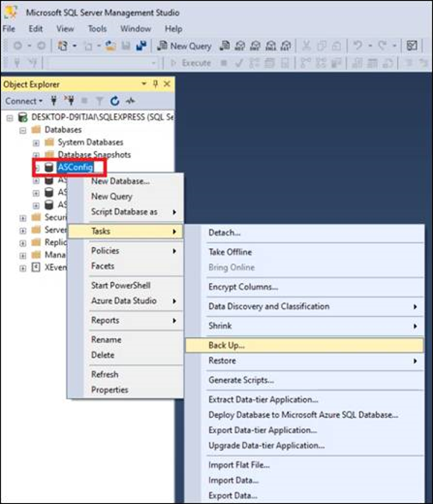Open the View menu

click(x=65, y=28)
